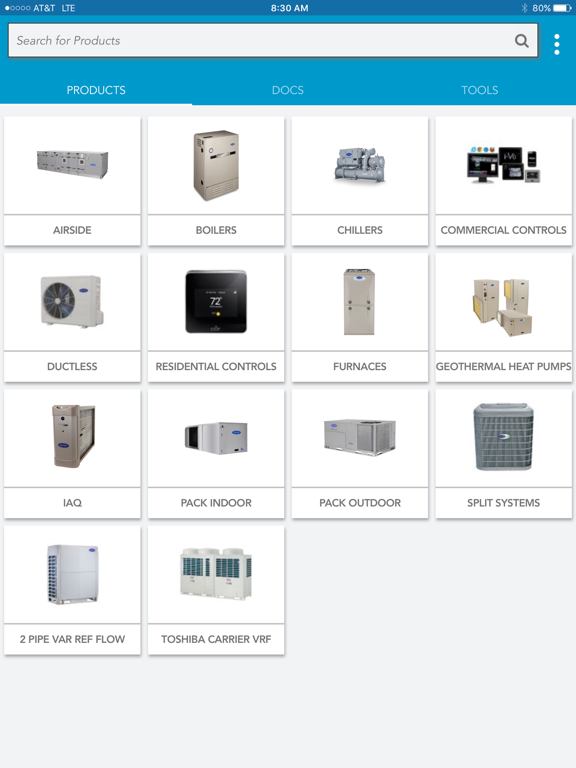Select the TOSHIBA CARRIER VRF label

click(216, 639)
